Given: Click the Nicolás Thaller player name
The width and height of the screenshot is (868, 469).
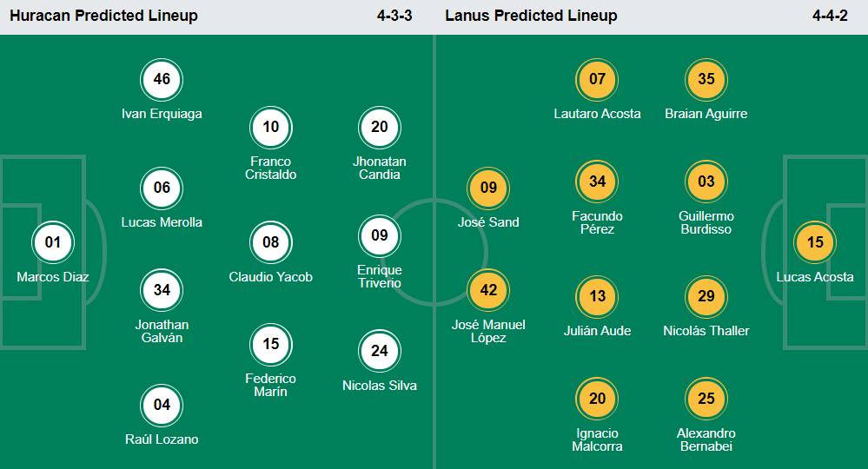Looking at the screenshot, I should click(706, 331).
